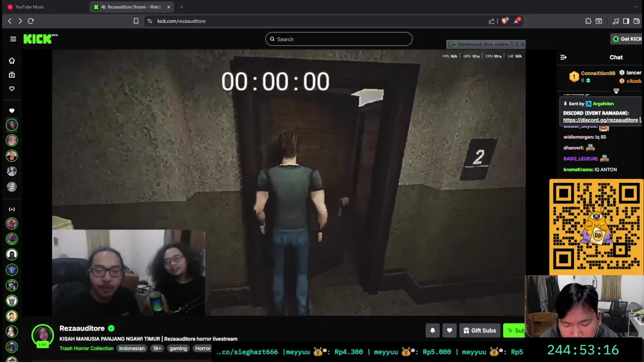Open Brave Rewards triangle icon

click(x=517, y=21)
